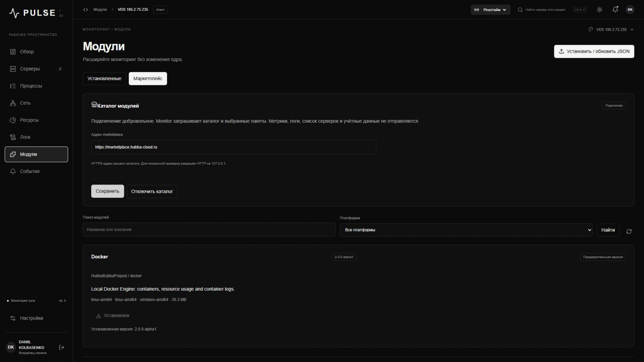The image size is (644, 362).
Task: Click the Ctrl K shortcut badge
Action: coord(580,9)
